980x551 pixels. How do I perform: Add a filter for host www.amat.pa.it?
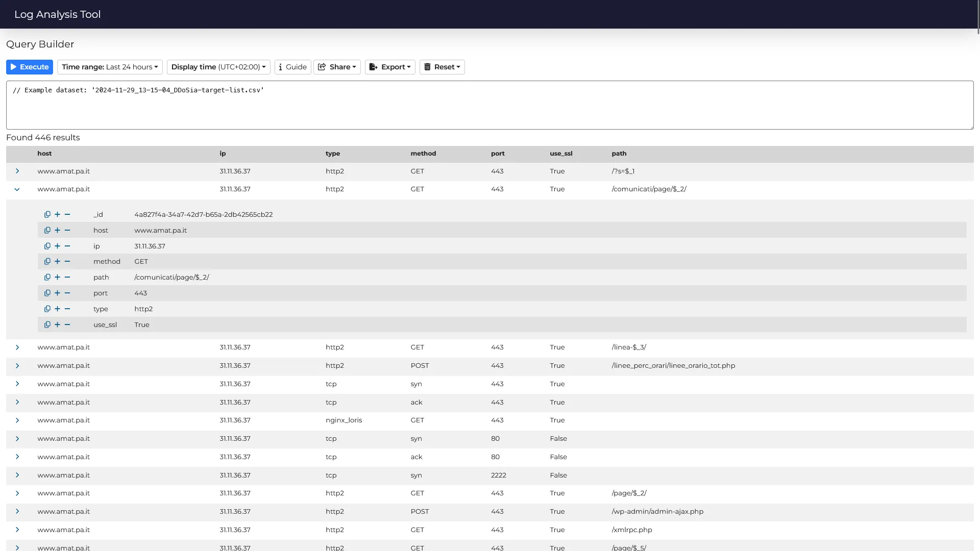[x=58, y=230]
